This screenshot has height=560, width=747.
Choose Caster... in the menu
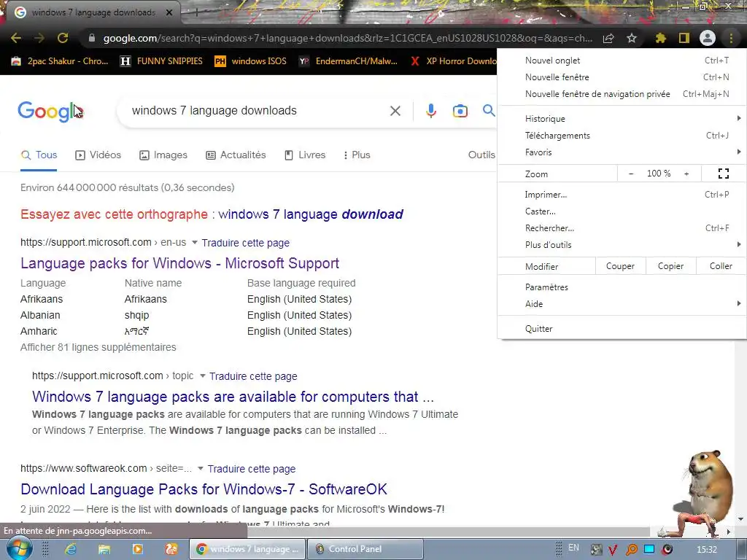[x=622, y=211]
